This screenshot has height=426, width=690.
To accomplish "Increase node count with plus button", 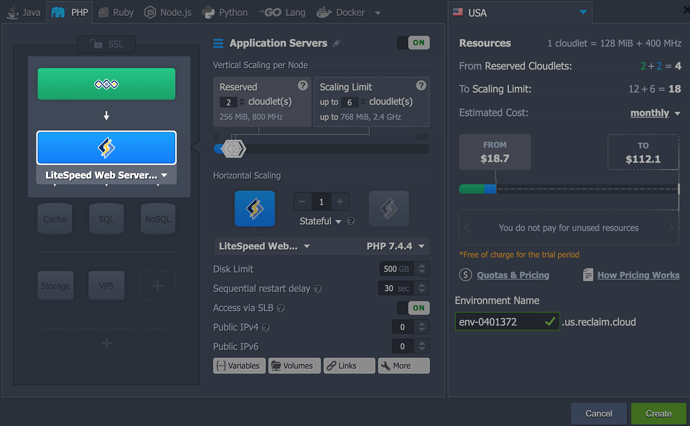I will point(340,202).
